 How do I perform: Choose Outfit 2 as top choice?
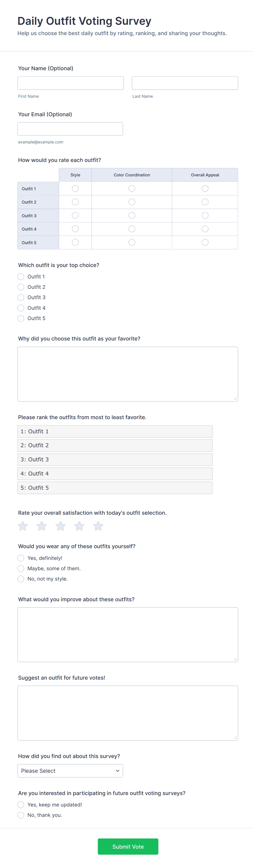coord(21,287)
